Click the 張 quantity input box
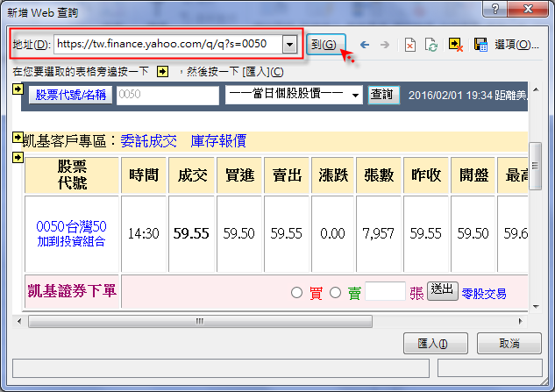The image size is (555, 392). point(385,291)
